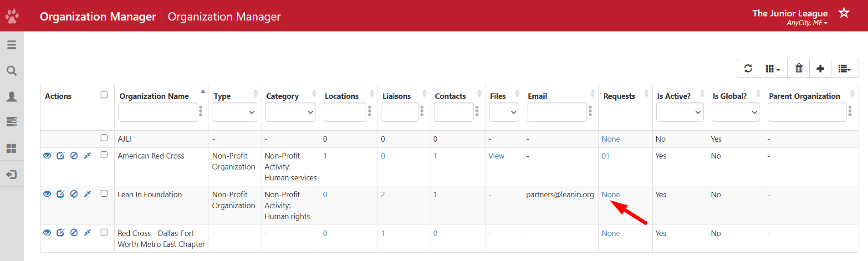Open Email filter options dots
This screenshot has width=868, height=261.
pos(590,111)
